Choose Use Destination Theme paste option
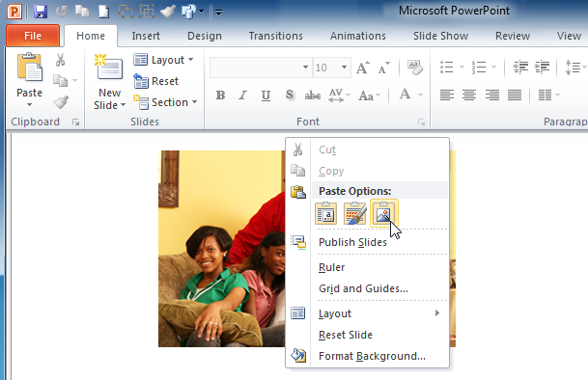This screenshot has width=588, height=380. coord(326,213)
